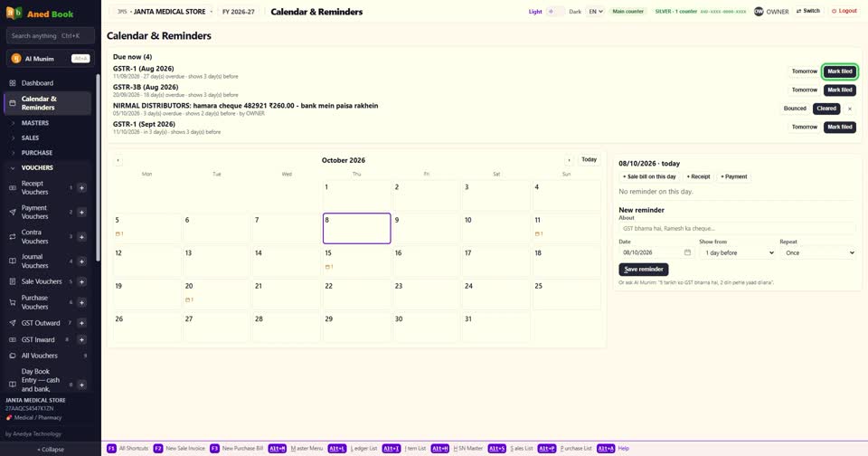This screenshot has width=868, height=456.
Task: Click Al Munim assistant avatar
Action: coord(16,59)
